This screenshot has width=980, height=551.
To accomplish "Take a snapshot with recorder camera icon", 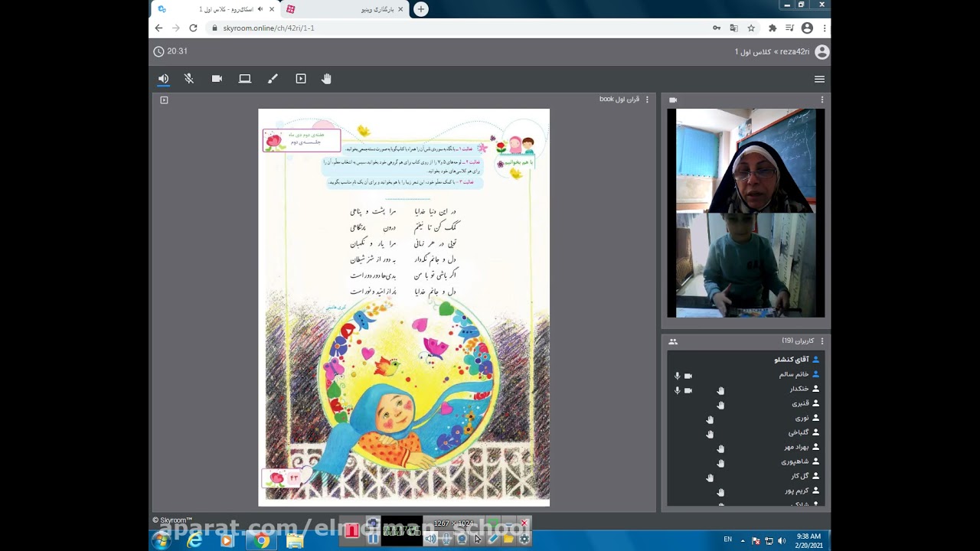I will pos(373,523).
